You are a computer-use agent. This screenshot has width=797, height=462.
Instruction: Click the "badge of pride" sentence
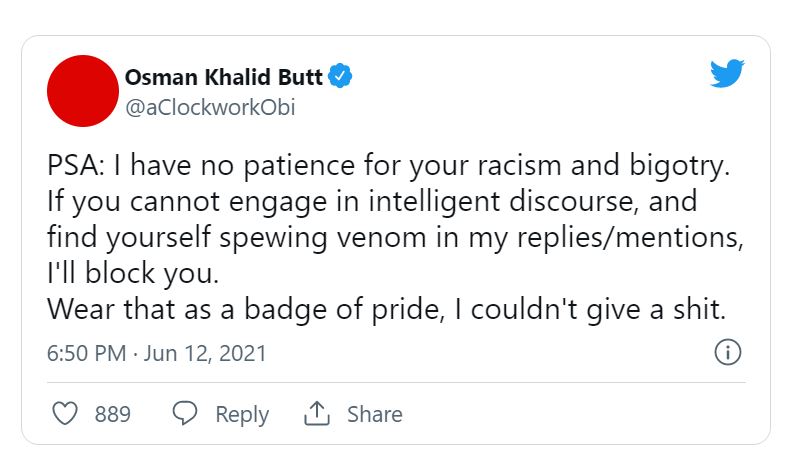386,309
